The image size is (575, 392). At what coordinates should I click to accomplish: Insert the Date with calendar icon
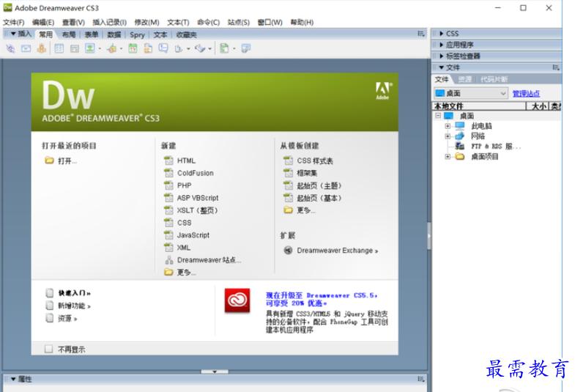pos(133,48)
